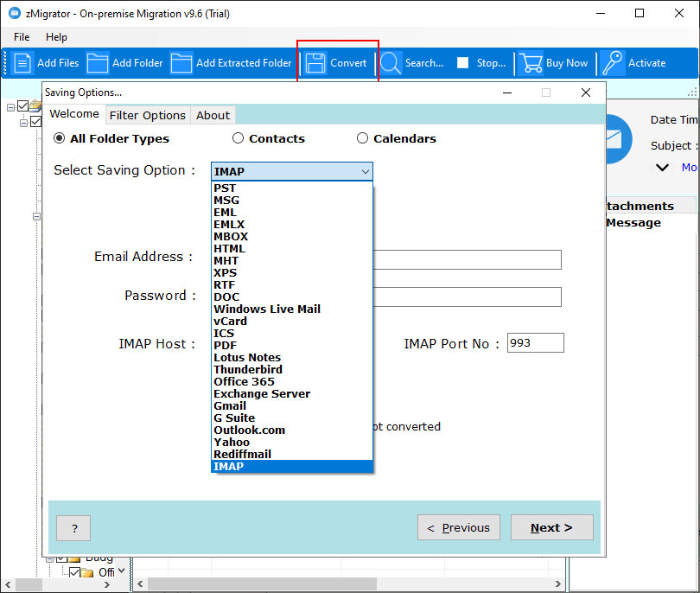The image size is (700, 593).
Task: Click the ? help button
Action: click(x=73, y=528)
